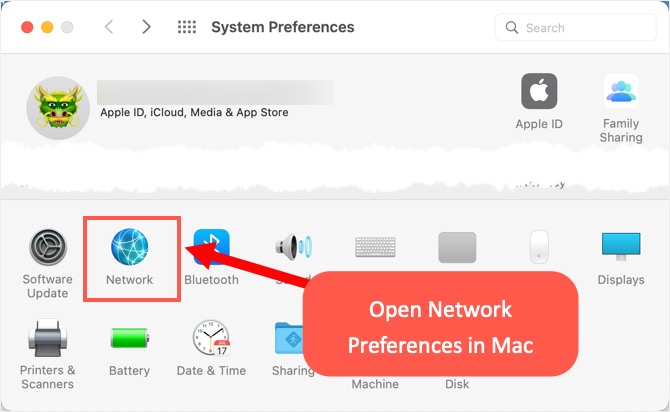Click Apple ID, iCloud, Media & App Store text
Viewport: 670px width, 412px height.
tap(194, 112)
